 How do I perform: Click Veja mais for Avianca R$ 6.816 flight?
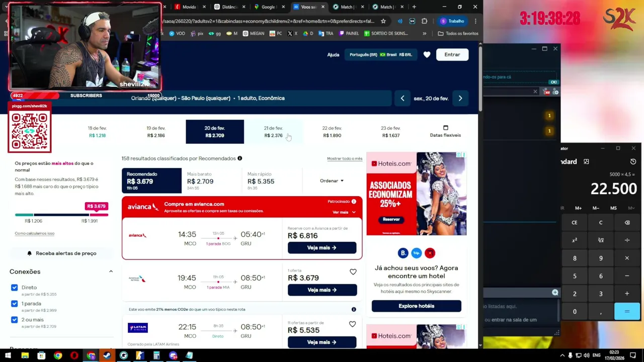coord(322,248)
